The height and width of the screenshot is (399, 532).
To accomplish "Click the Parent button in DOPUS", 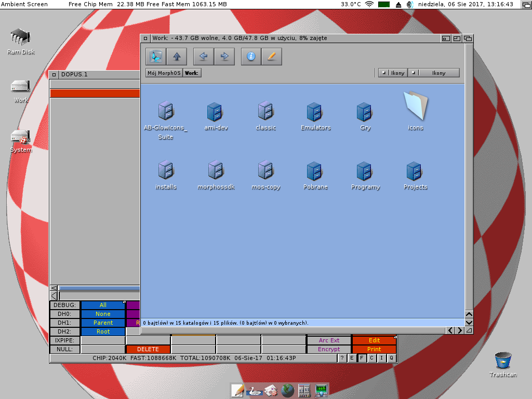I will coord(103,323).
